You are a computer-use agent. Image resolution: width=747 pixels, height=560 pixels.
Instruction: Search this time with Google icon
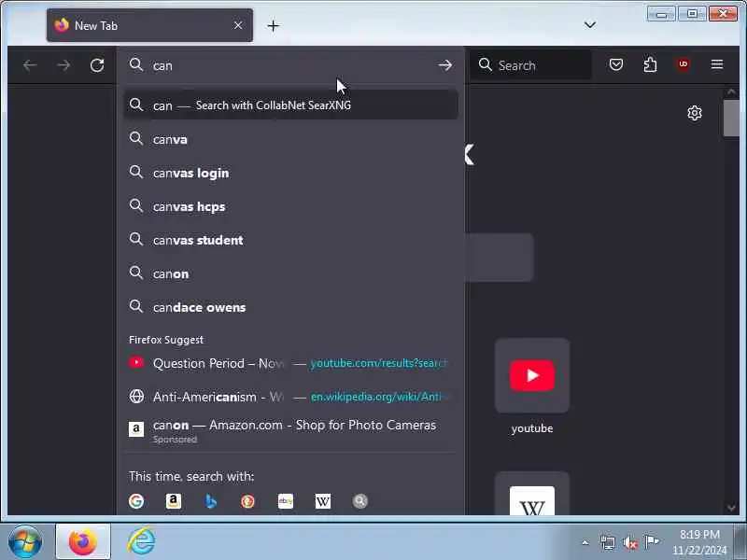tap(136, 501)
